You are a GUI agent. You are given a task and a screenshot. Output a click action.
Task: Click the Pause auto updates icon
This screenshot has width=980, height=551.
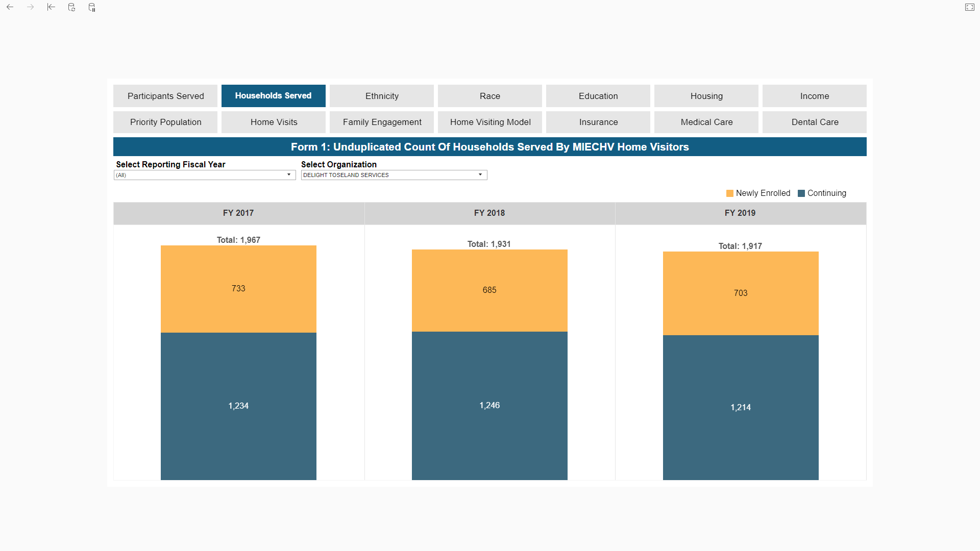tap(92, 7)
